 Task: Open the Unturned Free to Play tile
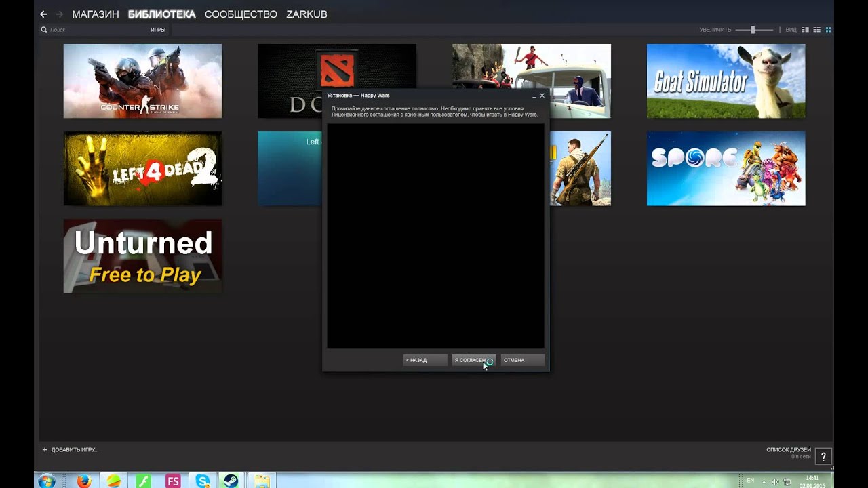click(x=142, y=256)
